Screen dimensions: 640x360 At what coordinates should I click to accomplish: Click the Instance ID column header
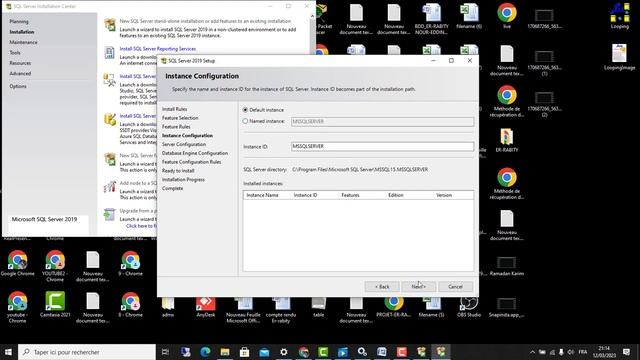coord(305,195)
